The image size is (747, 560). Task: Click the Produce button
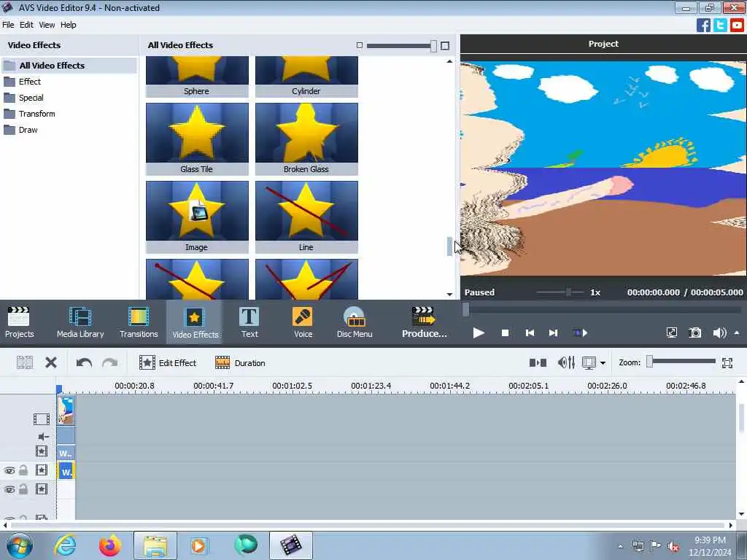click(424, 322)
